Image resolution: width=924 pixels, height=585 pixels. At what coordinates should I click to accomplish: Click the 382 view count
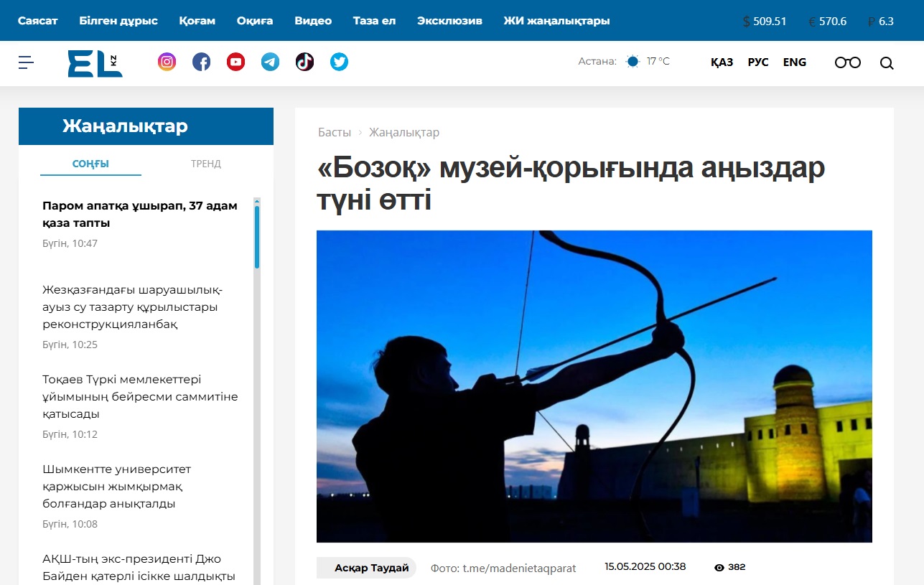(x=737, y=567)
